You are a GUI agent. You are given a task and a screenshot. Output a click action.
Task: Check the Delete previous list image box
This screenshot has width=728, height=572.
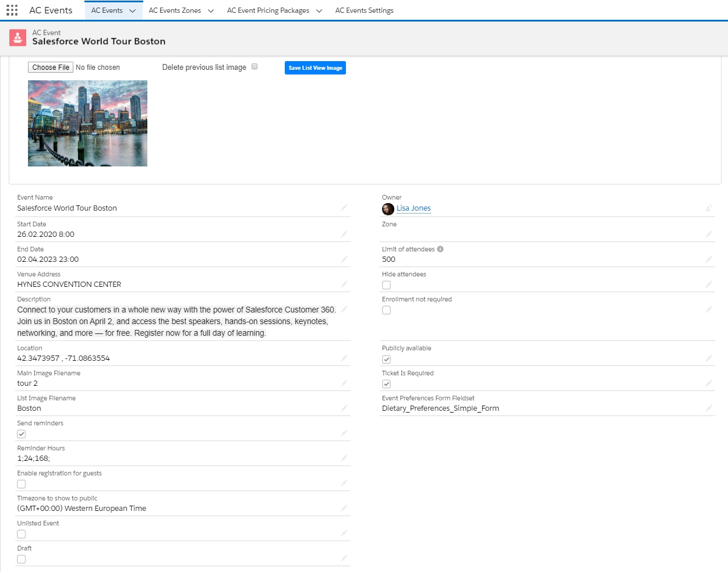tap(255, 67)
